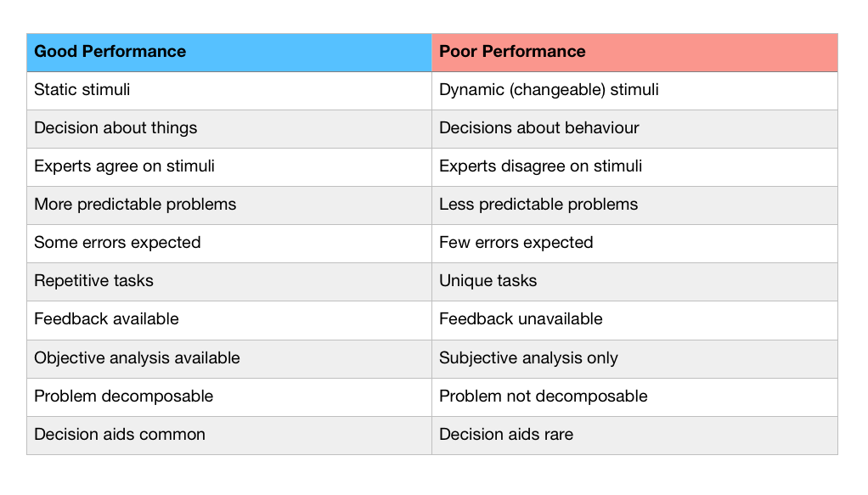
Task: Click More predictable problems cell
Action: pos(229,205)
